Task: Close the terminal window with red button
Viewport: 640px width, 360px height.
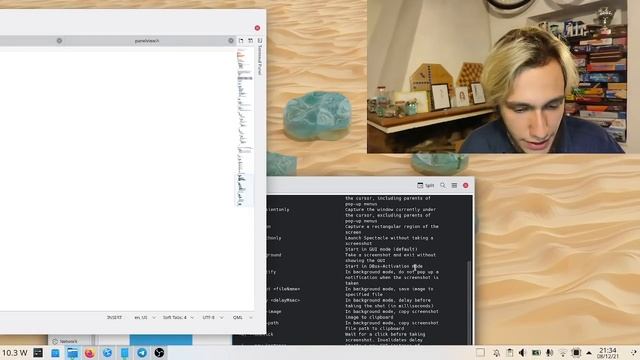Action: (x=466, y=186)
